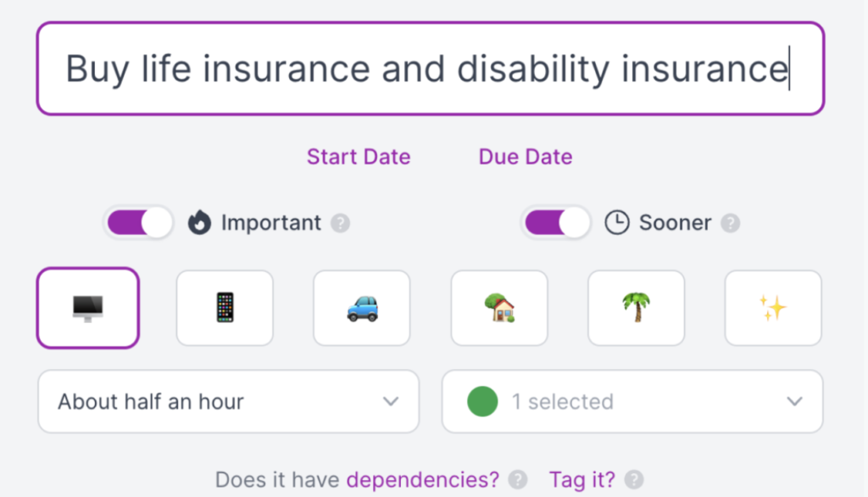
Task: Click help icon next to Important
Action: pos(340,224)
